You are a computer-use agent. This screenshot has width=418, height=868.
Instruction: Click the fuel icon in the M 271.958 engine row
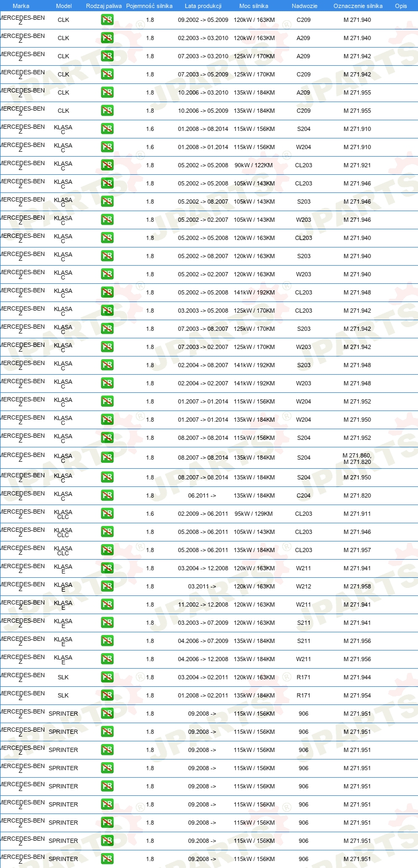[107, 586]
